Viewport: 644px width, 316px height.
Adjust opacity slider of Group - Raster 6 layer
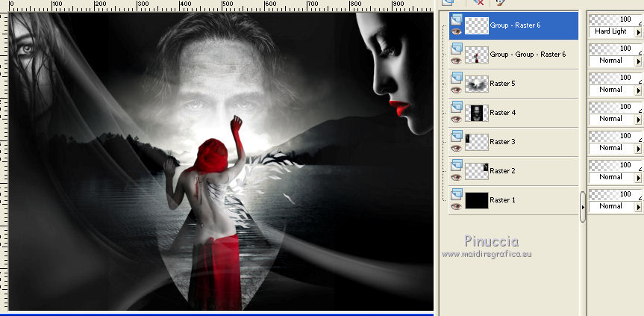[x=615, y=19]
